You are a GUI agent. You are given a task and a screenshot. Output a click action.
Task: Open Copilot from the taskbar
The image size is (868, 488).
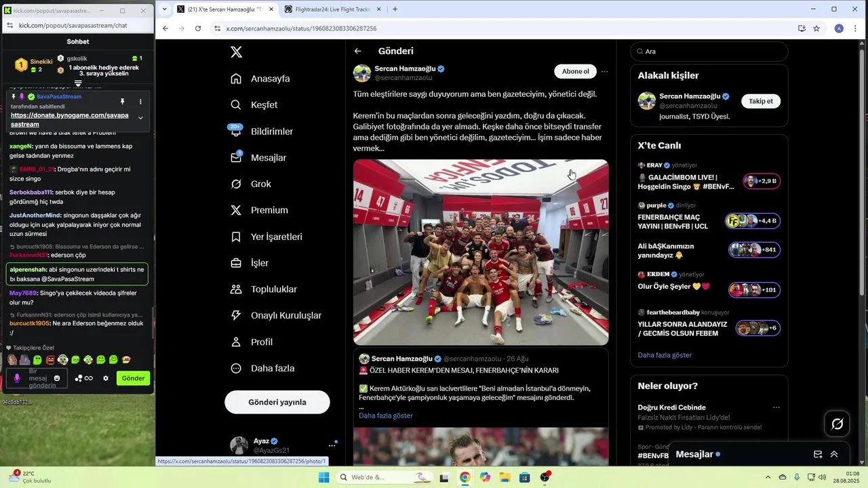coord(485,477)
